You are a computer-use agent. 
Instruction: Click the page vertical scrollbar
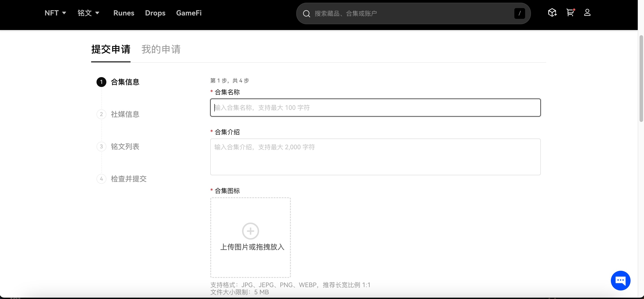coord(641,79)
